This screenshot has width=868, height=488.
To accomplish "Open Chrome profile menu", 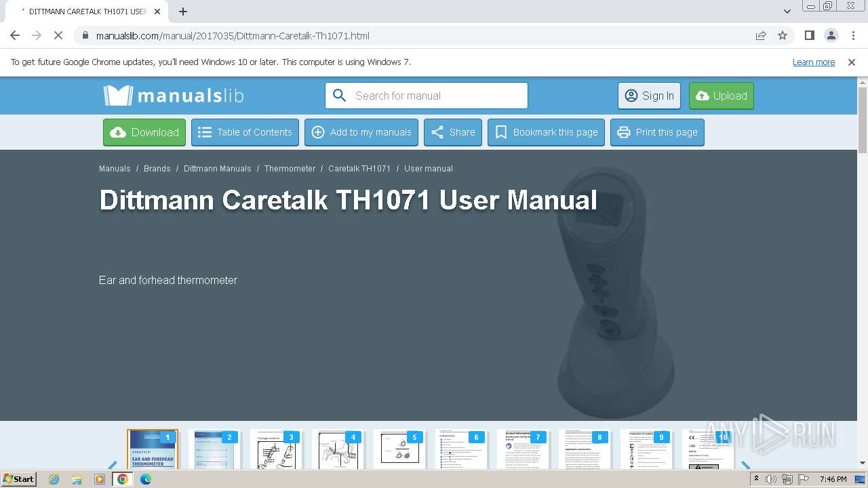I will coord(831,35).
